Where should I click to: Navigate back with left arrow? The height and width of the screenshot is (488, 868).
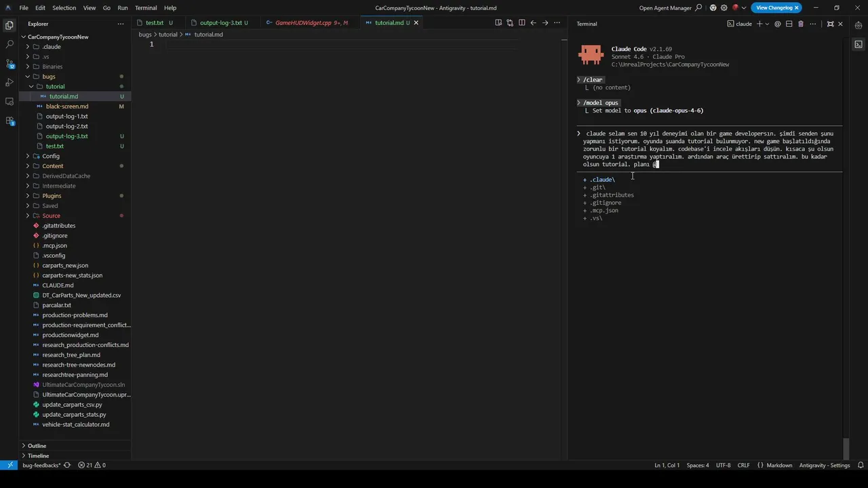533,22
